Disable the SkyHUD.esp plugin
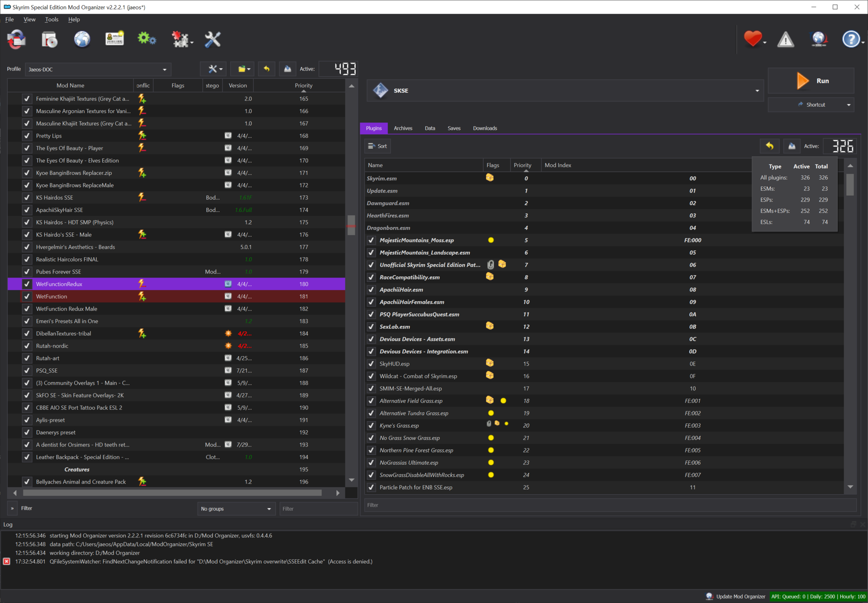Screen dimensions: 868x603 coord(371,364)
